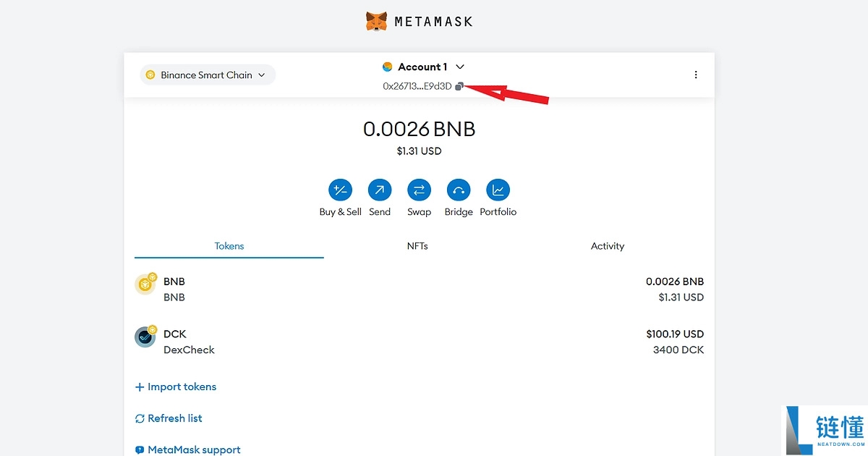The width and height of the screenshot is (868, 456).
Task: Click the $100.19 USD DCK value
Action: click(675, 334)
